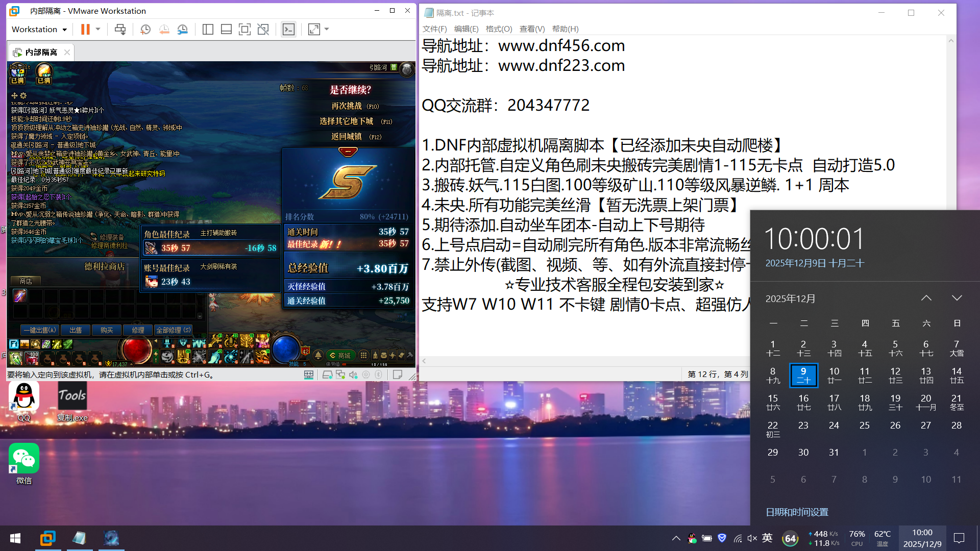Image resolution: width=980 pixels, height=551 pixels.
Task: Open the Workstation menu dropdown
Action: click(39, 29)
